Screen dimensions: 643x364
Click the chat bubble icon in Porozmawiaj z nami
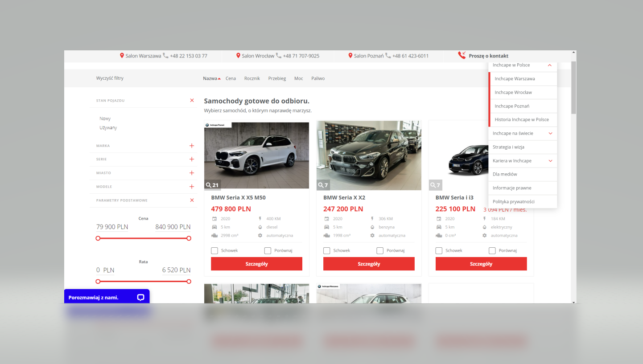coord(141,298)
